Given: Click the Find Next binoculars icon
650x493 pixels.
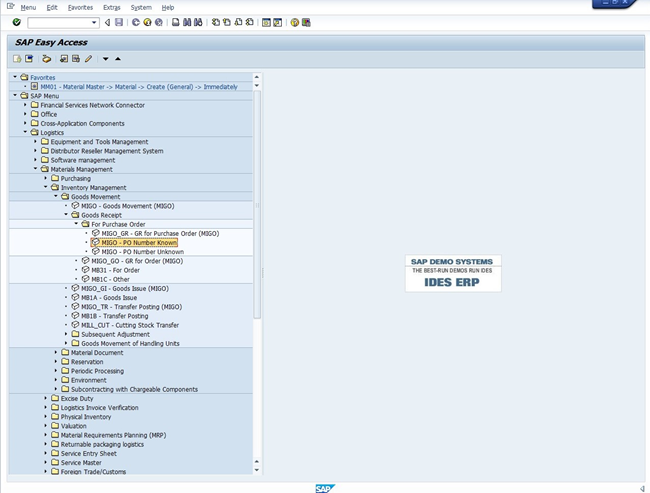Looking at the screenshot, I should tap(198, 22).
